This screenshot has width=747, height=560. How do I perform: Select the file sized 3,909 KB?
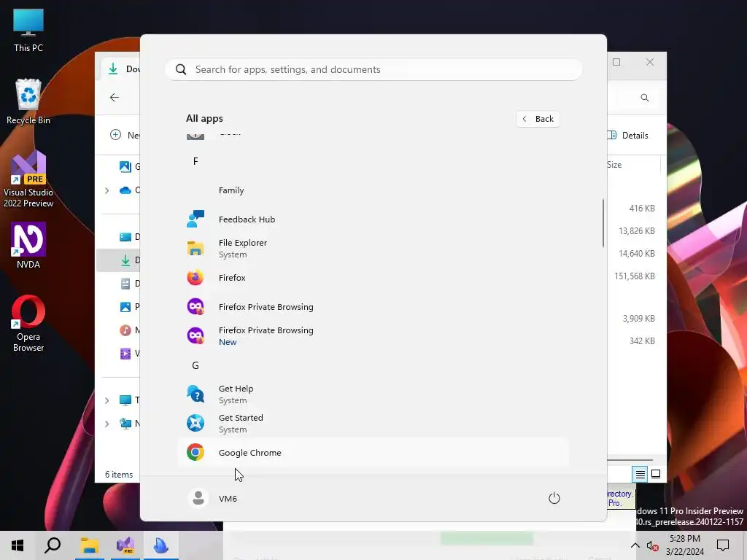coord(639,319)
